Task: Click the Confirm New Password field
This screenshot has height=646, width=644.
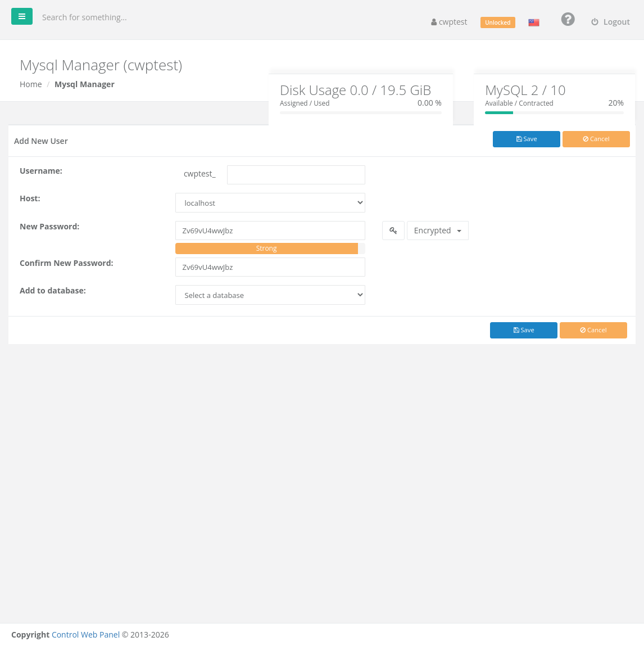Action: click(x=270, y=267)
